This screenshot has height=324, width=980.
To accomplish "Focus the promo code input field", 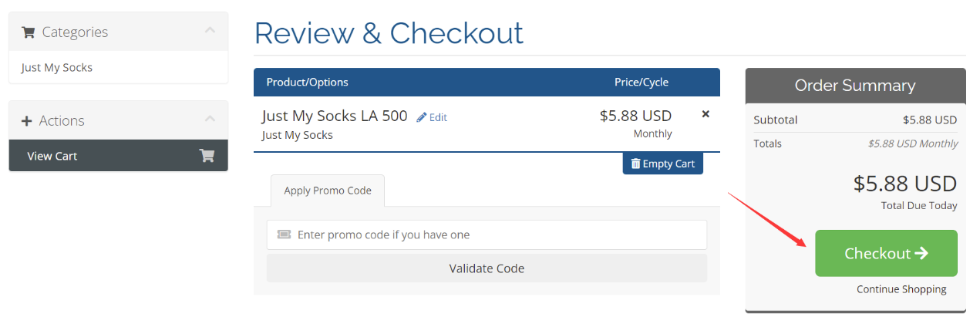I will [x=487, y=235].
